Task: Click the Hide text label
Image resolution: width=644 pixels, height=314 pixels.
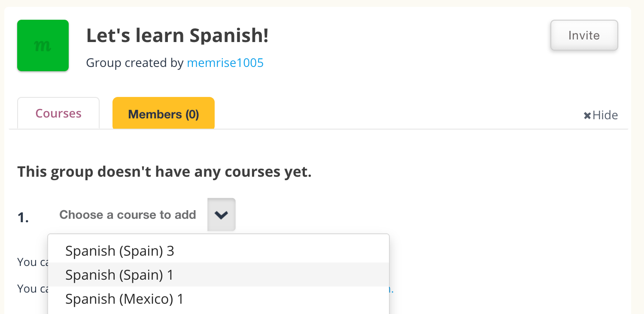Action: [x=605, y=115]
